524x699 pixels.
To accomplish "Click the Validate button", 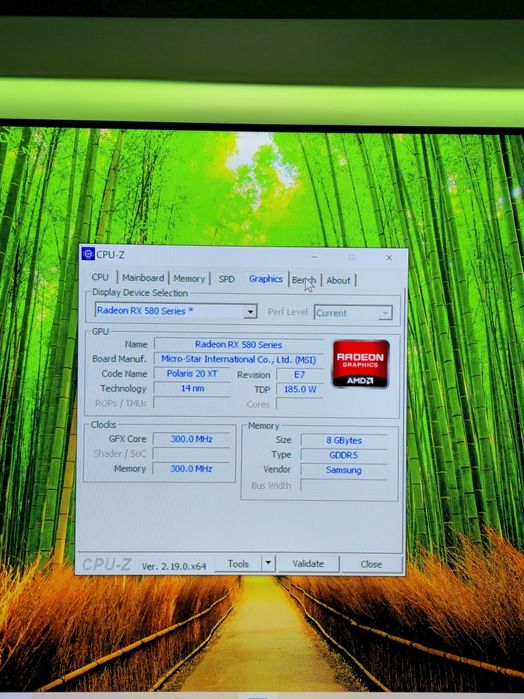I will pos(308,563).
